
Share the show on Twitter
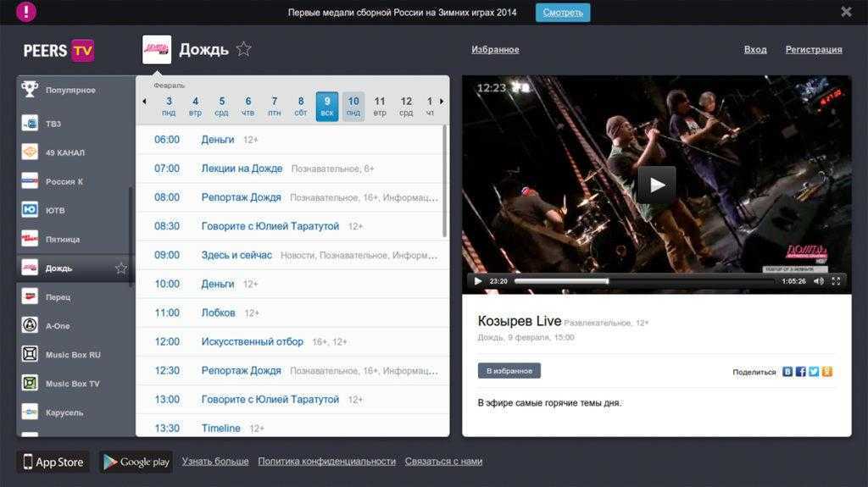pos(814,372)
